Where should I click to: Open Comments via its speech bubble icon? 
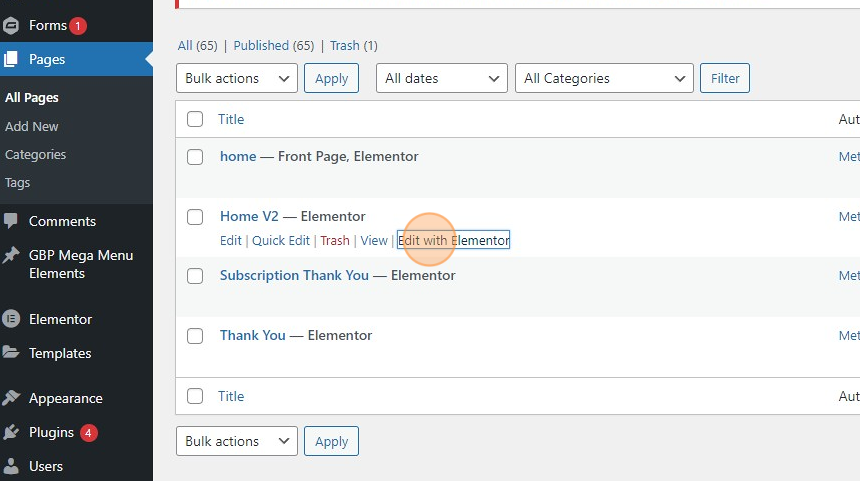(x=11, y=221)
